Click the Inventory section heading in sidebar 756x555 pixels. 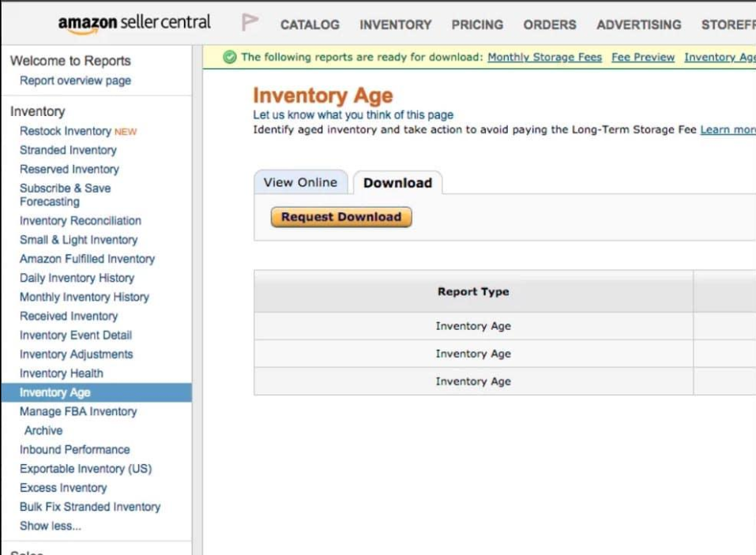[38, 111]
